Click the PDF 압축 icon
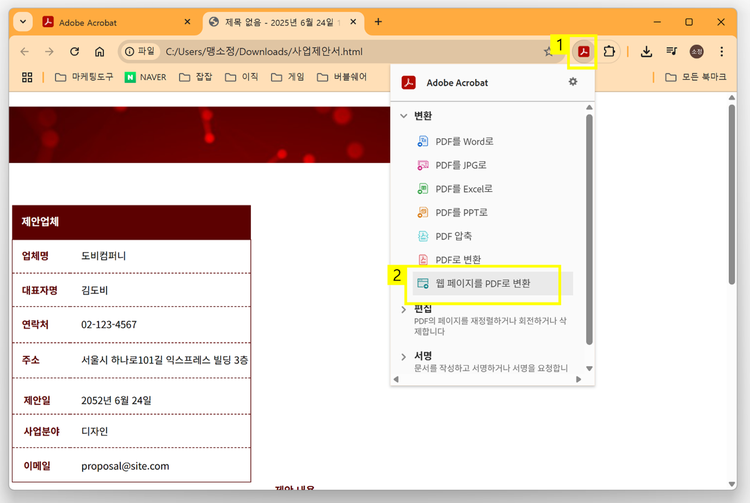 pos(423,236)
